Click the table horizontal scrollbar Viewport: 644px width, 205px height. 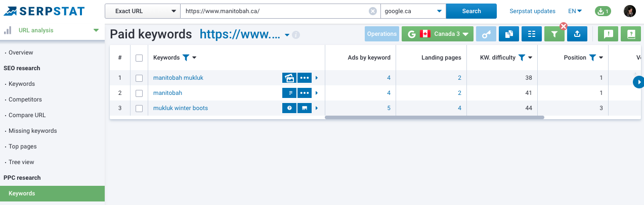[434, 117]
